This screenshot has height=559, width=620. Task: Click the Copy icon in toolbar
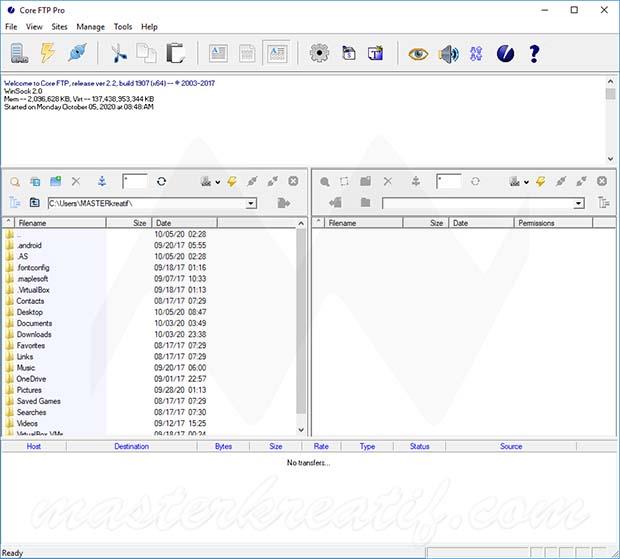pos(146,53)
